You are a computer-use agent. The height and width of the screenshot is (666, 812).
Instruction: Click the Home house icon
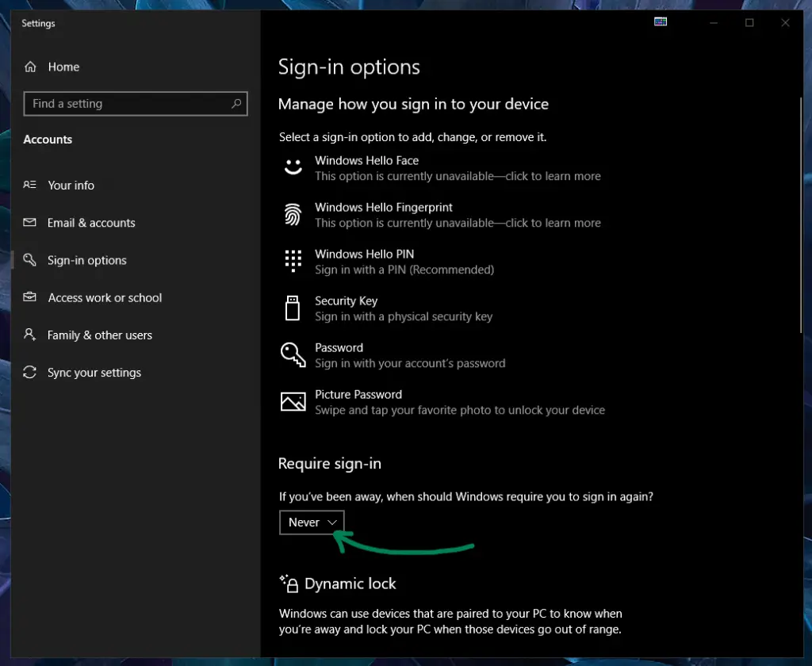[x=30, y=67]
